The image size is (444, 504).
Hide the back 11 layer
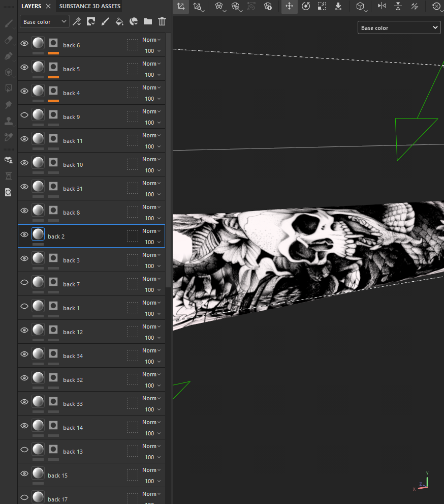pyautogui.click(x=24, y=139)
